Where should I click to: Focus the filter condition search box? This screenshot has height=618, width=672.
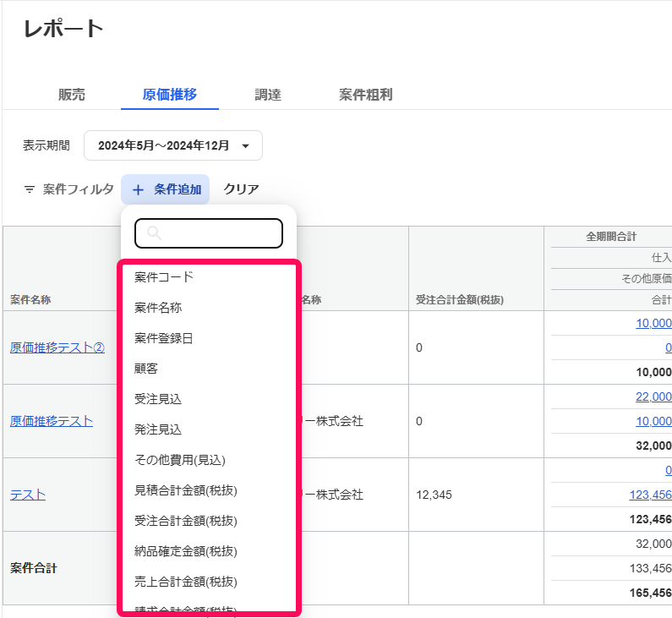click(x=209, y=233)
